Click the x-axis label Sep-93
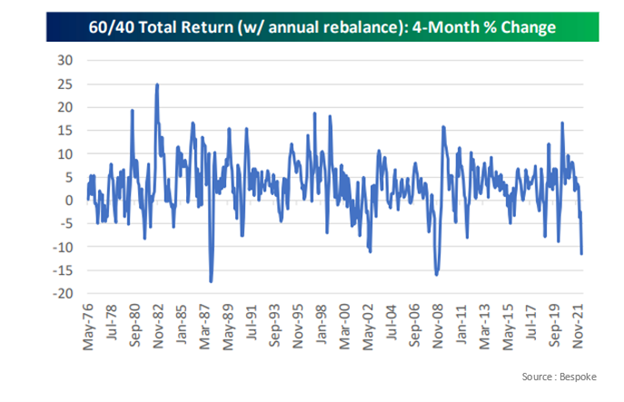624x402 pixels. [275, 326]
